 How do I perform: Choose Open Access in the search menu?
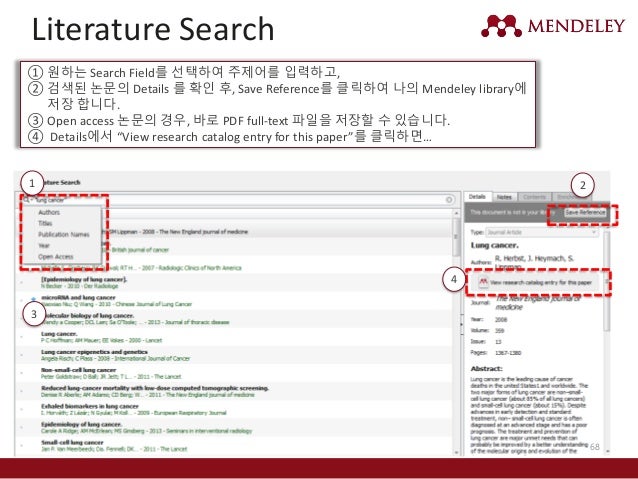pyautogui.click(x=56, y=257)
